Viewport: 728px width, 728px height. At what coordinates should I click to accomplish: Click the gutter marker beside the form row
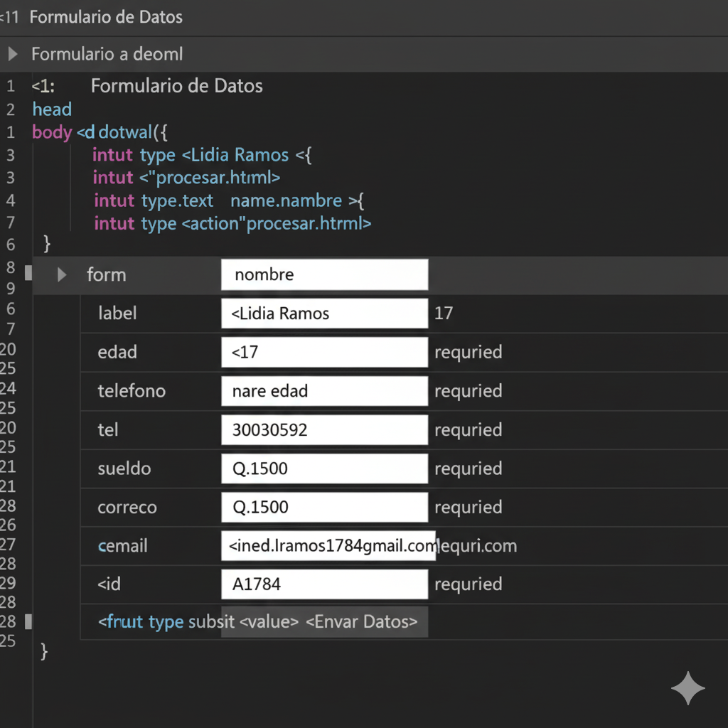[x=28, y=272]
